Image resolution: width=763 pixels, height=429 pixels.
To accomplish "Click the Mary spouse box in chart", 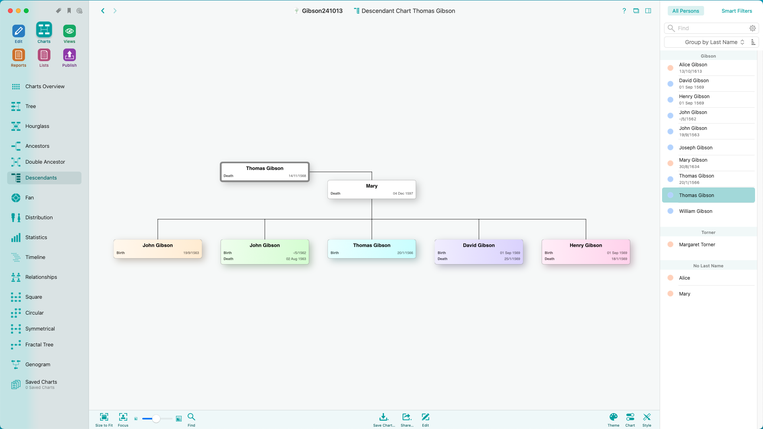I will (372, 190).
